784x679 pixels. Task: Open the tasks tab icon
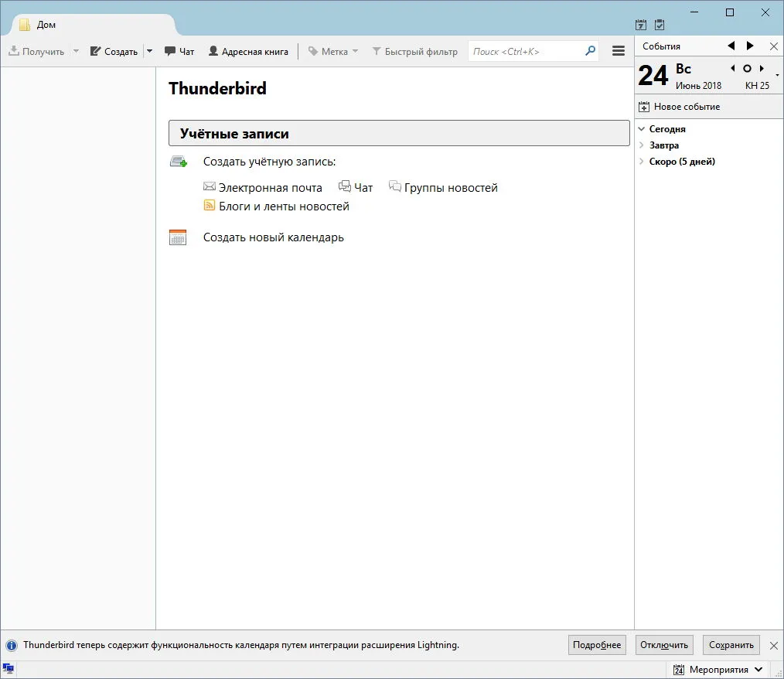[x=660, y=25]
